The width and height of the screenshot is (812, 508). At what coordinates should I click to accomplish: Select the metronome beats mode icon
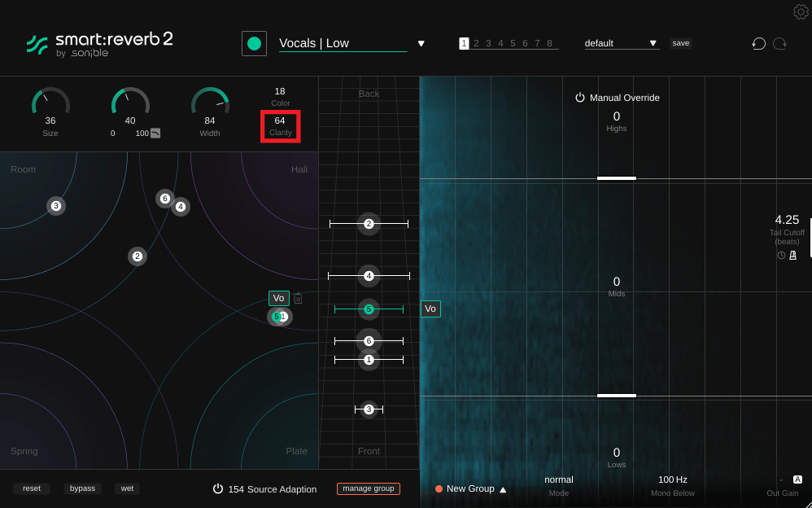792,255
